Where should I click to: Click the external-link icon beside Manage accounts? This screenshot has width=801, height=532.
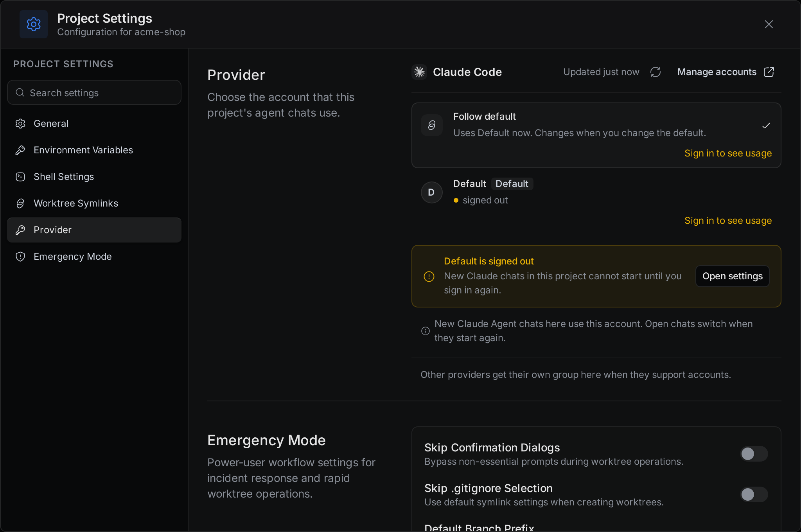coord(769,72)
